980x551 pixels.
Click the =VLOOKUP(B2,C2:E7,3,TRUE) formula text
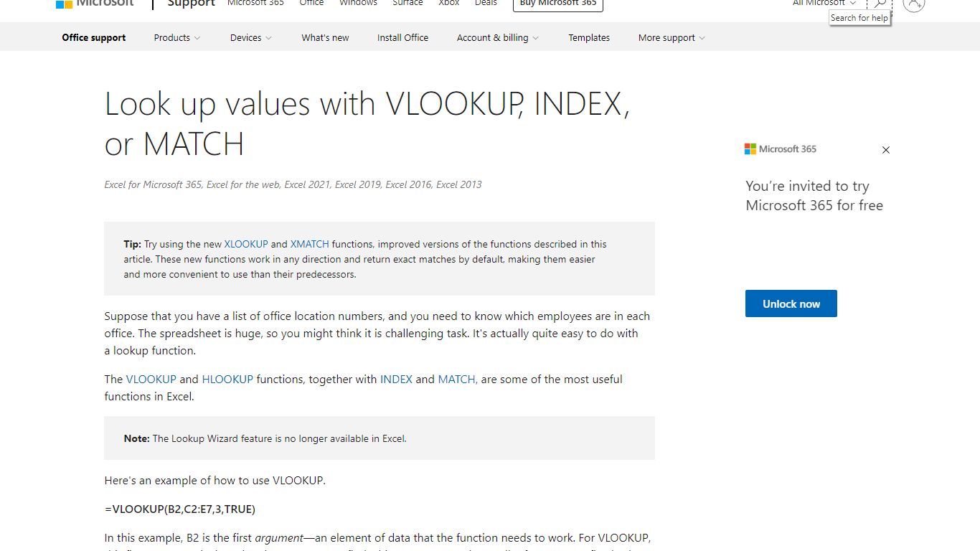pos(180,509)
